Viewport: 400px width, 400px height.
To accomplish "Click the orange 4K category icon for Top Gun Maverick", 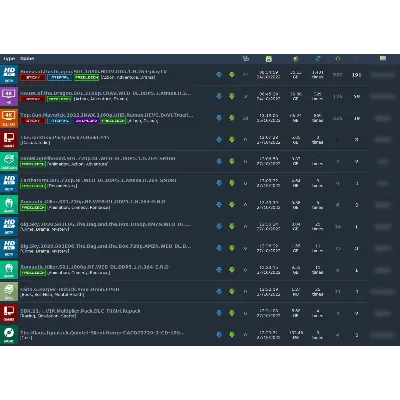I will (x=9, y=118).
